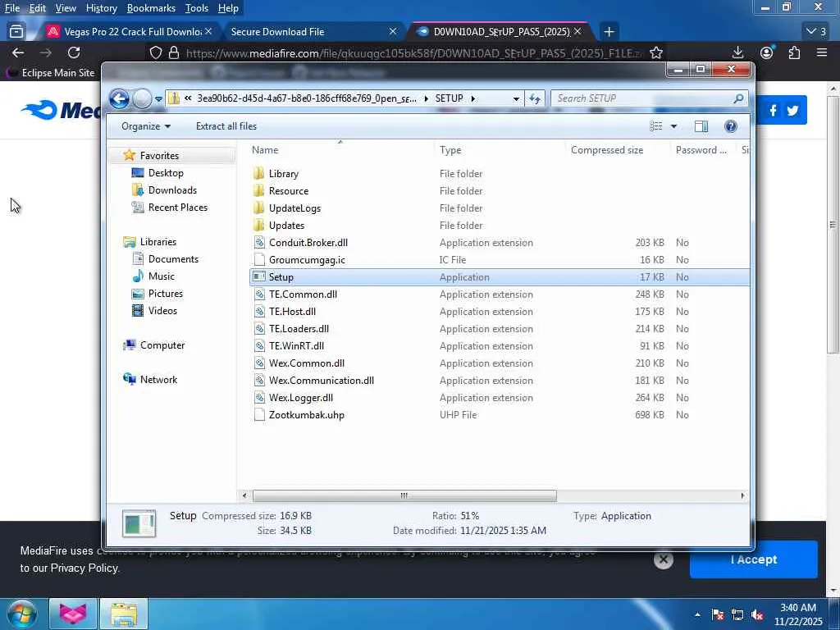Screen dimensions: 840x630
Task: Close the Secure Download File tab
Action: [393, 32]
